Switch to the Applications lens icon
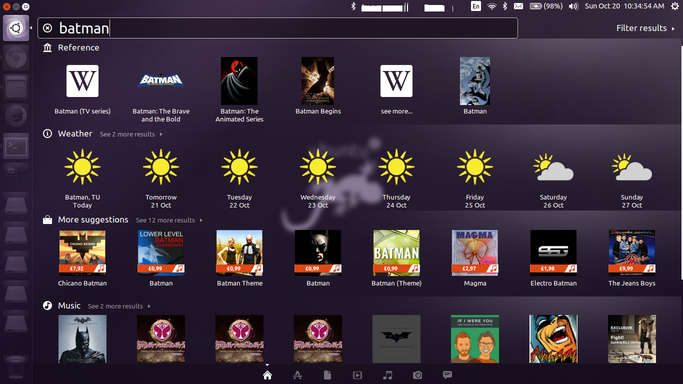This screenshot has height=384, width=683. [x=298, y=375]
